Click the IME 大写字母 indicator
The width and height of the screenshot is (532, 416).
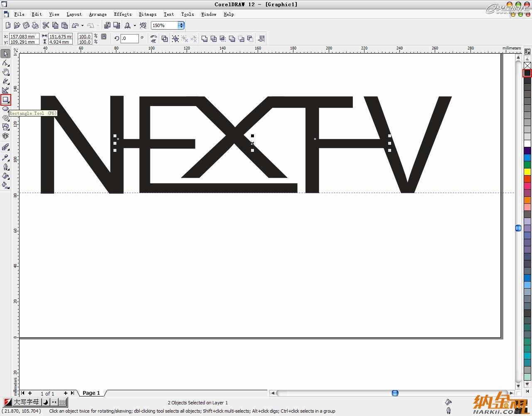point(26,402)
